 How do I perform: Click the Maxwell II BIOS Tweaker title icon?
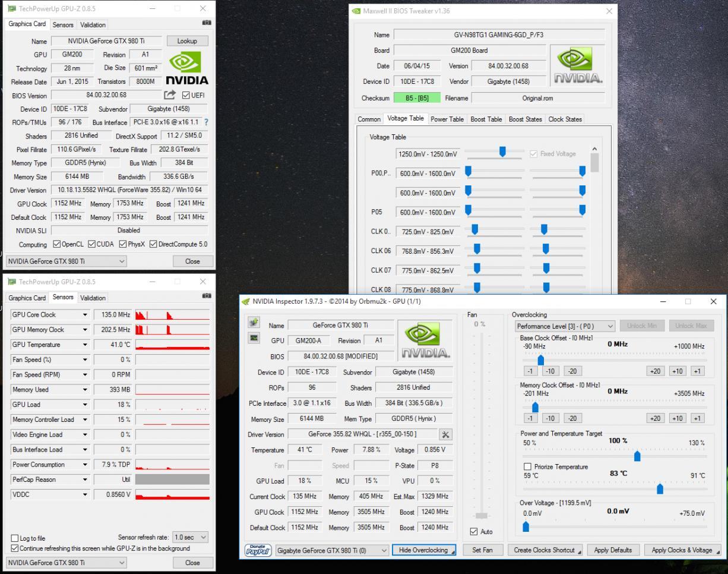click(x=356, y=11)
